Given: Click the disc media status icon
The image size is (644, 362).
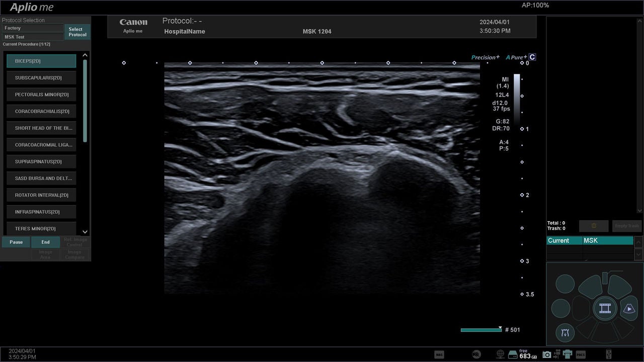Looking at the screenshot, I should 477,354.
